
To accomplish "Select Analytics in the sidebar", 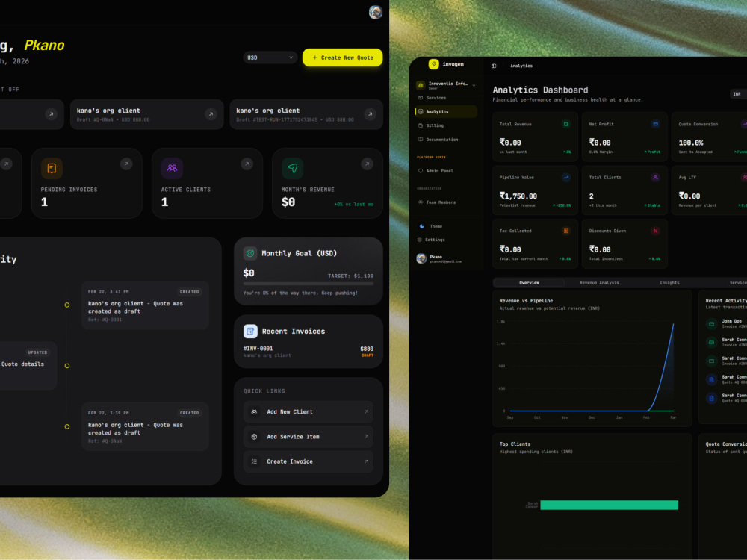I will [x=446, y=111].
